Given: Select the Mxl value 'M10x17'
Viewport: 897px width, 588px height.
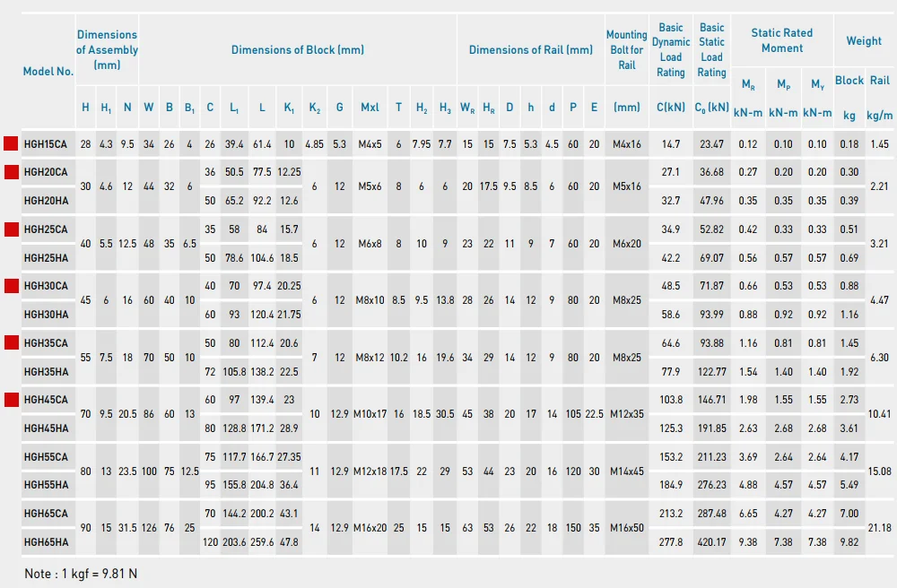Looking at the screenshot, I should 370,414.
